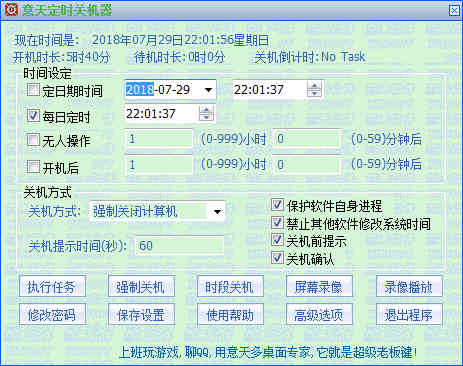Screen dimensions: 463x366
Task: Increase the 定日期时间 time using up arrow
Action: [x=314, y=85]
